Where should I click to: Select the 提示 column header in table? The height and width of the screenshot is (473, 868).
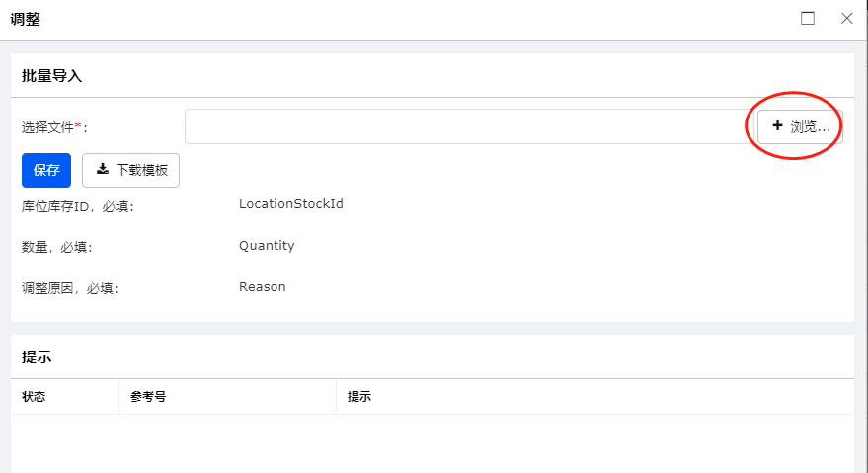point(359,397)
